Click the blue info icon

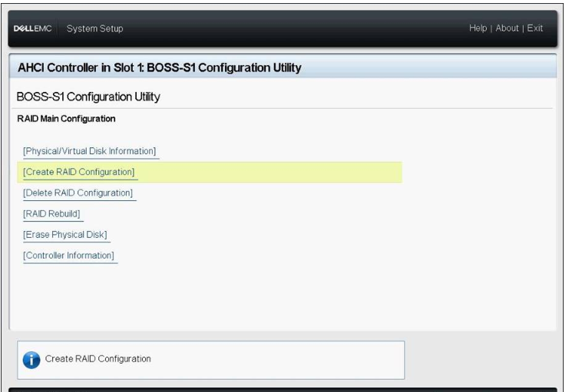(x=31, y=360)
